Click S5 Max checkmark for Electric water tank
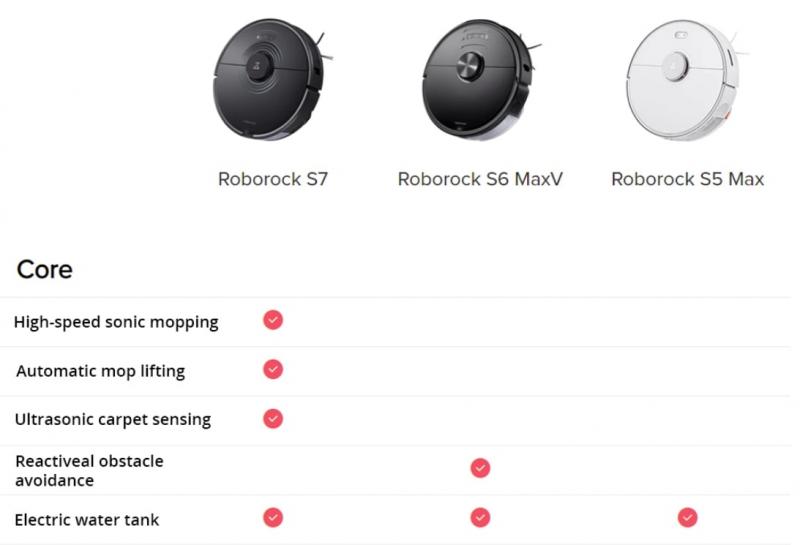 tap(687, 517)
